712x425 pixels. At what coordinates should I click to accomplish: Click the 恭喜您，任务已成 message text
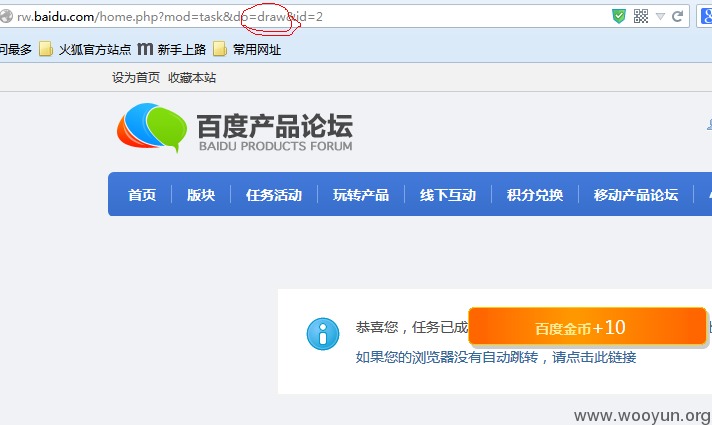(x=412, y=327)
